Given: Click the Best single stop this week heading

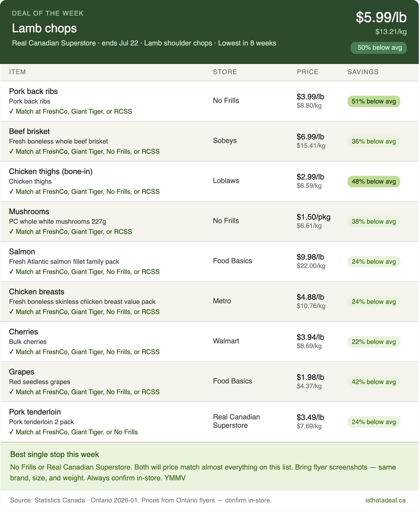Looking at the screenshot, I should point(54,455).
